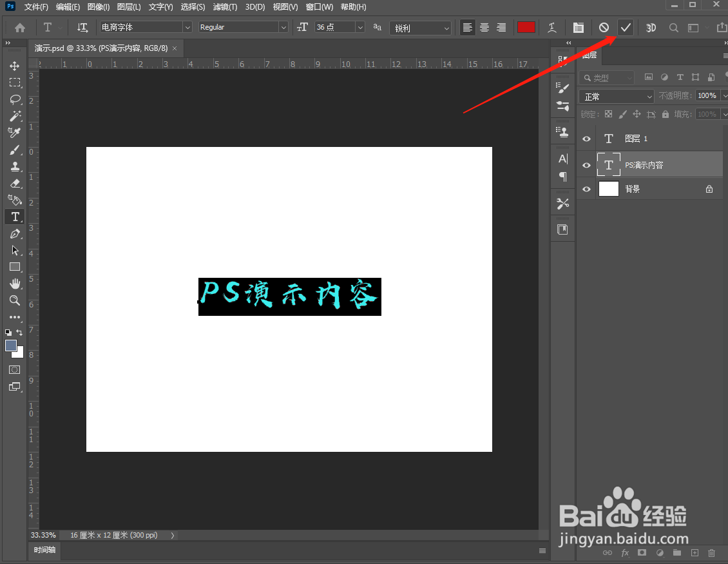Select the 背景 layer thumbnail
The width and height of the screenshot is (728, 564).
(x=609, y=189)
